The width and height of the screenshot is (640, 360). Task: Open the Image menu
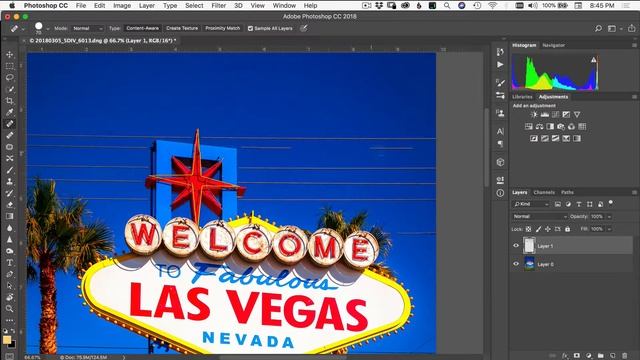122,6
